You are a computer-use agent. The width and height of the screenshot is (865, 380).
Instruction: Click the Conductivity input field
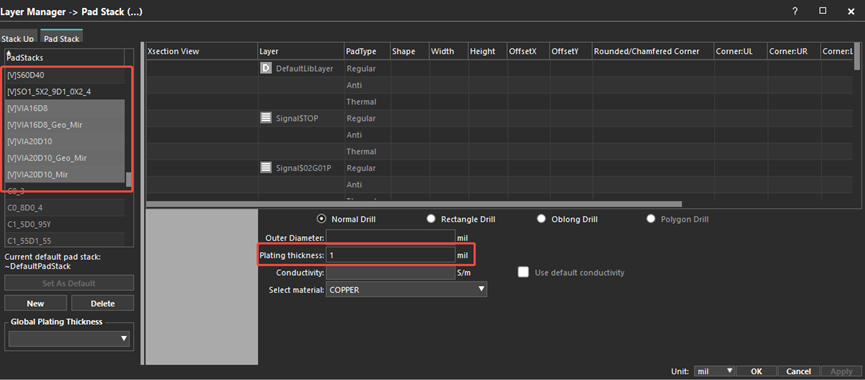click(x=390, y=272)
